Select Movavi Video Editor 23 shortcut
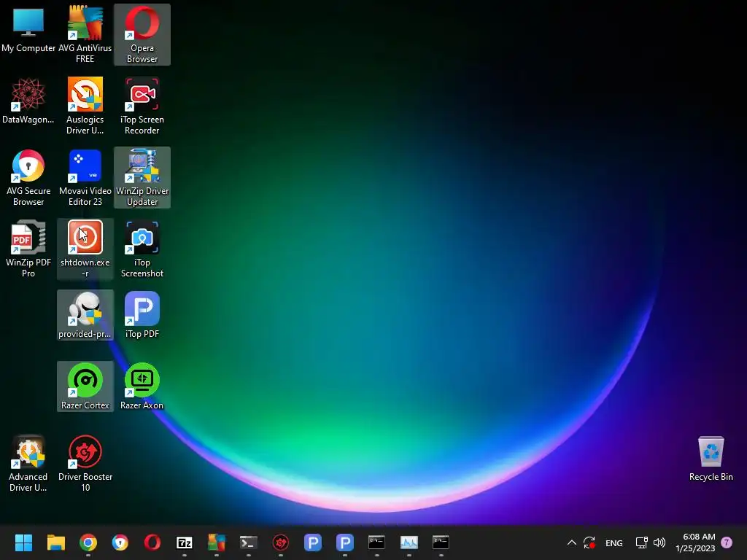Viewport: 747px width, 560px height. point(85,177)
